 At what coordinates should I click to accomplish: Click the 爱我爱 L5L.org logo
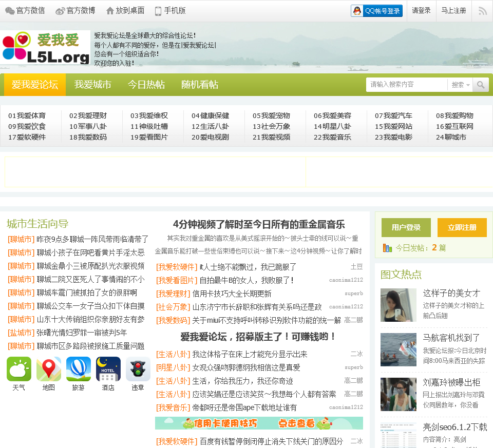(45, 48)
